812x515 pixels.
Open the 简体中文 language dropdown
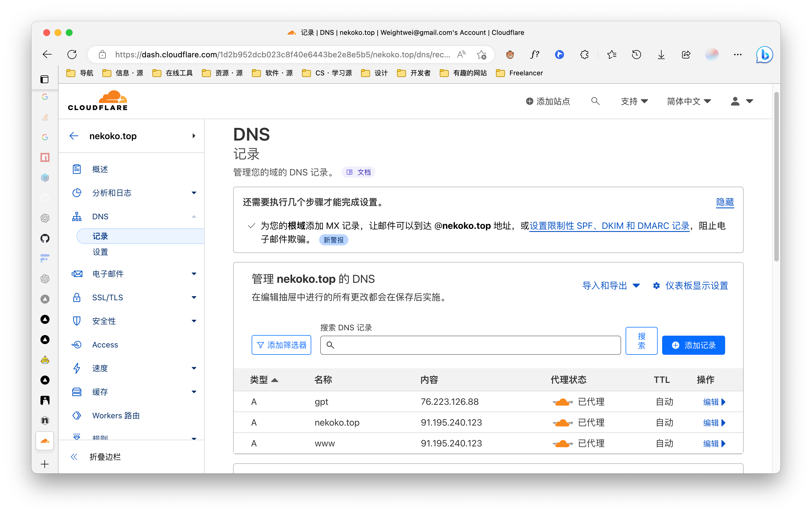(x=689, y=101)
